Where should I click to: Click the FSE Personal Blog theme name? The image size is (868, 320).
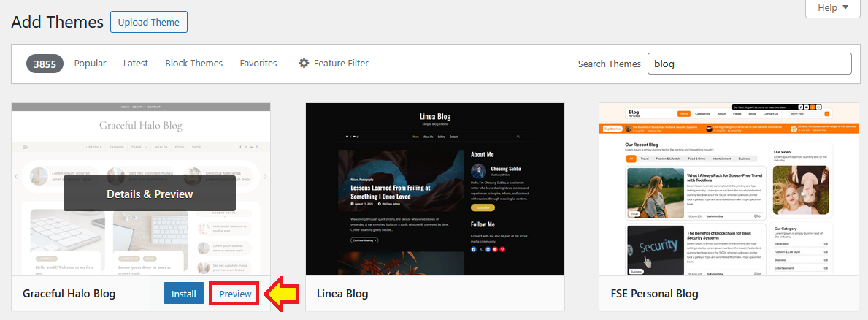tap(654, 294)
